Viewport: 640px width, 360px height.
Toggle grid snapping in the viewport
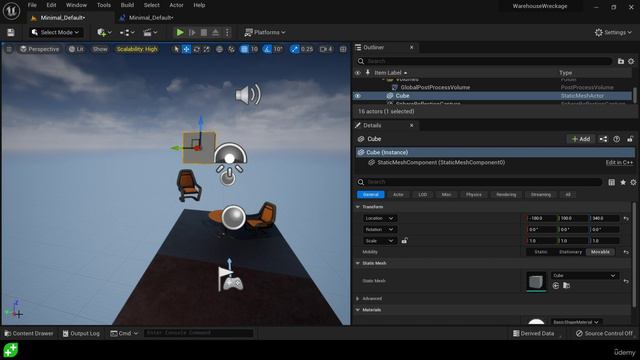[x=244, y=49]
